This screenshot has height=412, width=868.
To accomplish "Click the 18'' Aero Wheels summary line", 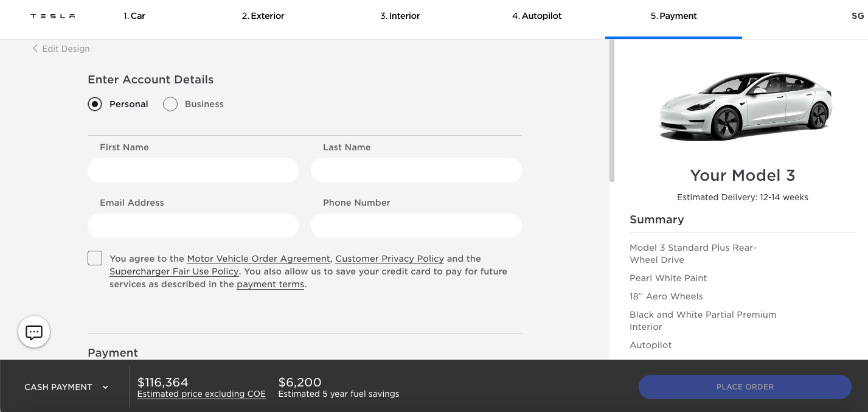I will point(666,296).
